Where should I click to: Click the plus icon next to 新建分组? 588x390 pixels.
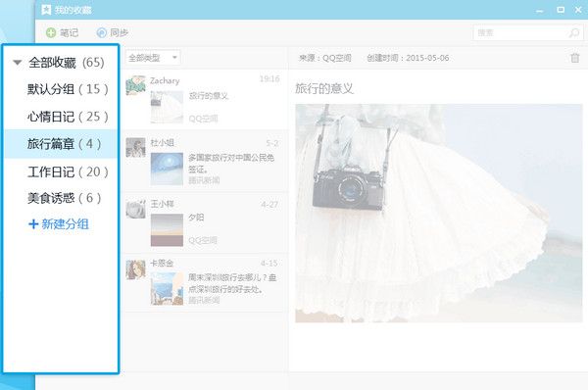coord(33,224)
